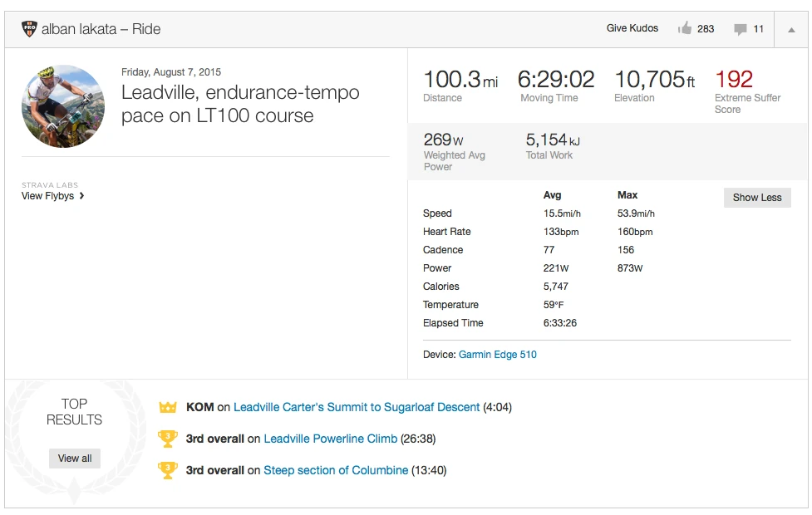The height and width of the screenshot is (515, 812).
Task: Click the rider's profile photo
Action: point(63,106)
